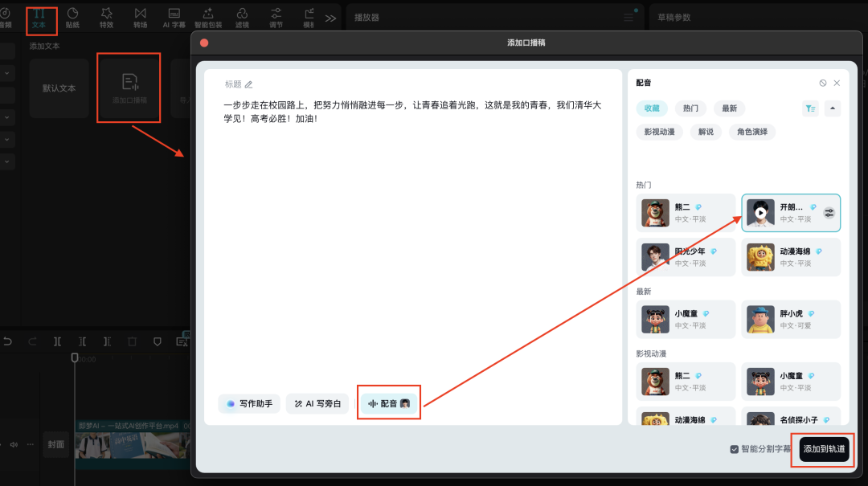The width and height of the screenshot is (868, 486).
Task: Click the AI 写旁白 button
Action: point(317,402)
